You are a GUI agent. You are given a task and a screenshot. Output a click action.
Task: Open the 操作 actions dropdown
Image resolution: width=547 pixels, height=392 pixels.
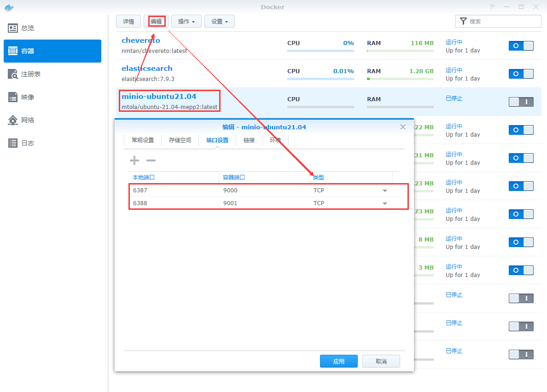(186, 21)
